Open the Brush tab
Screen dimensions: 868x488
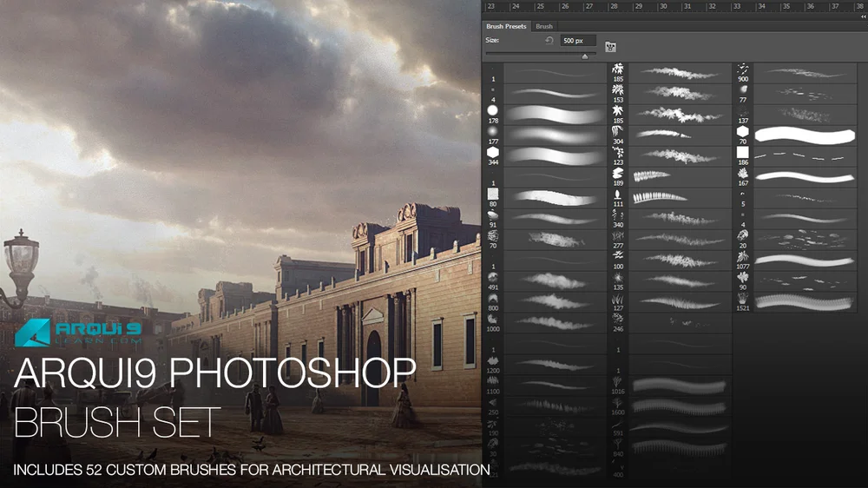(544, 26)
